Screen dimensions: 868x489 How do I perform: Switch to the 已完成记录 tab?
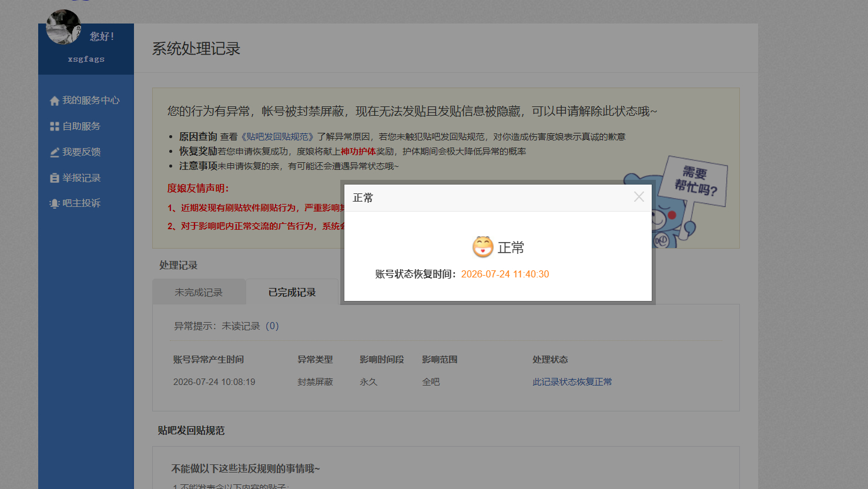[x=292, y=292]
